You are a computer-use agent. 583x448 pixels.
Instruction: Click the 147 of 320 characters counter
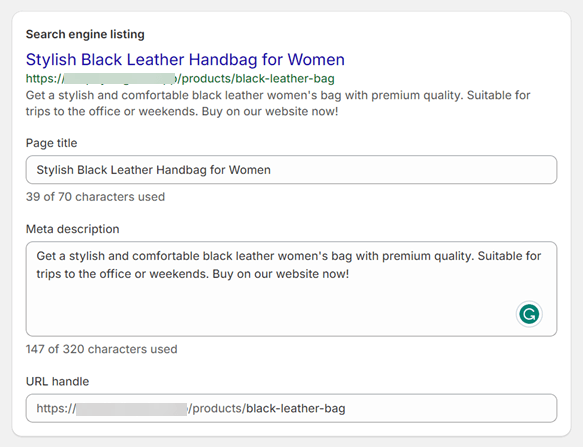tap(102, 349)
